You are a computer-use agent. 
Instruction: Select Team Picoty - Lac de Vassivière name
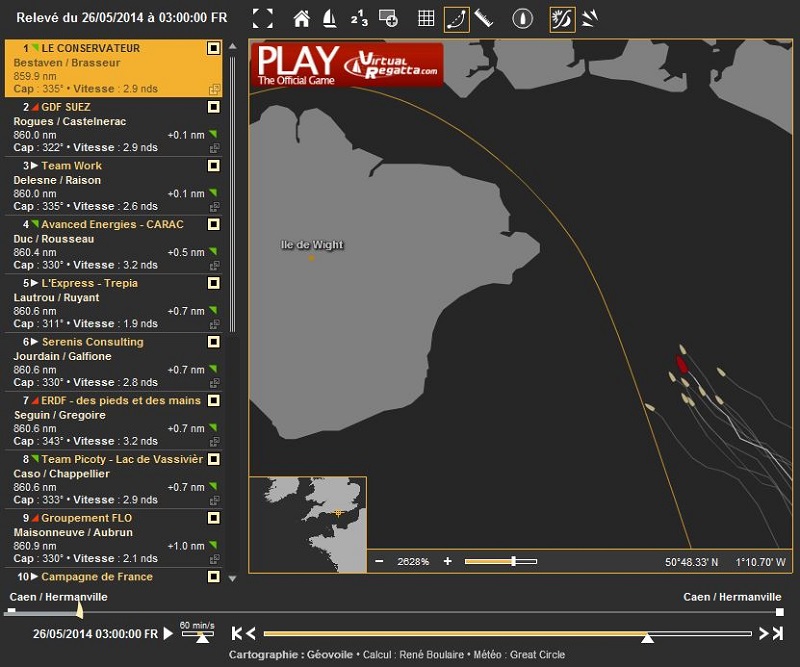122,459
